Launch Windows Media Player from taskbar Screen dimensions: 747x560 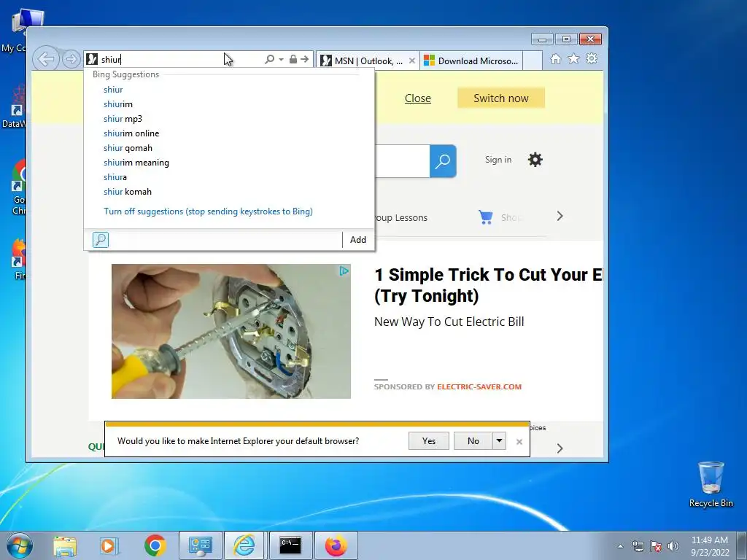coord(109,546)
